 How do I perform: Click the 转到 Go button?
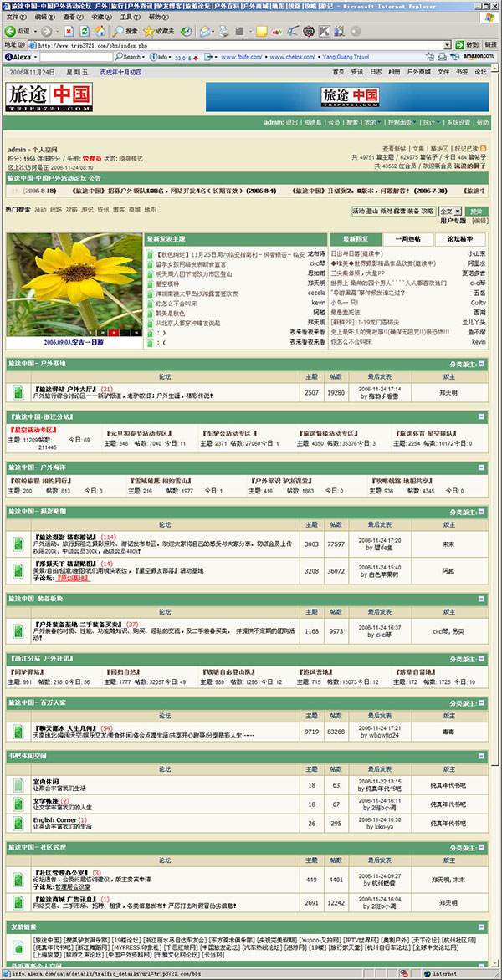point(468,45)
